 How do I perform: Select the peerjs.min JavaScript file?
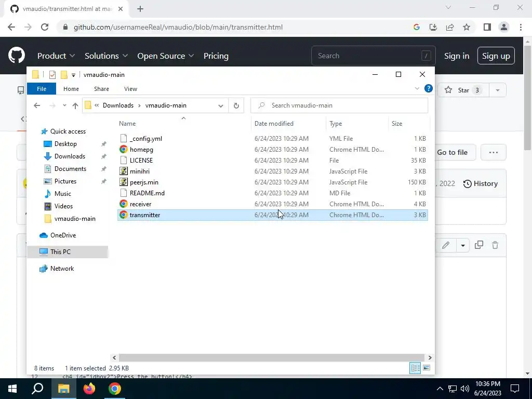point(272,182)
